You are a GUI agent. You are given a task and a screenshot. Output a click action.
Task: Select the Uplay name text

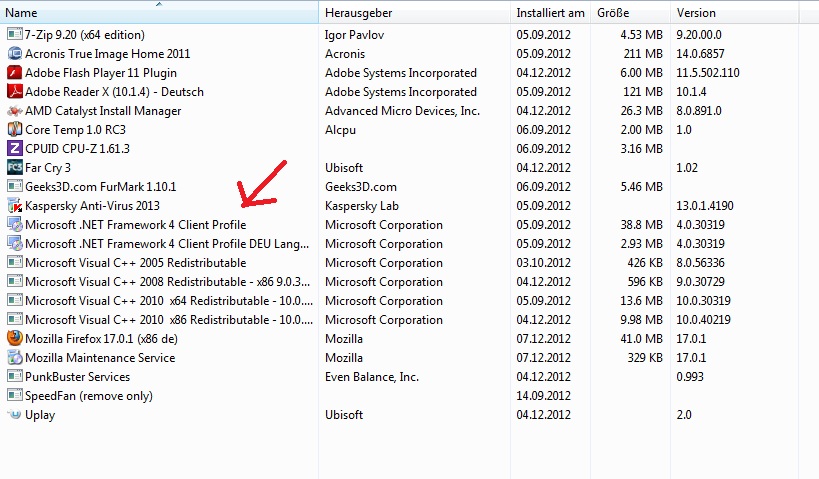coord(40,415)
